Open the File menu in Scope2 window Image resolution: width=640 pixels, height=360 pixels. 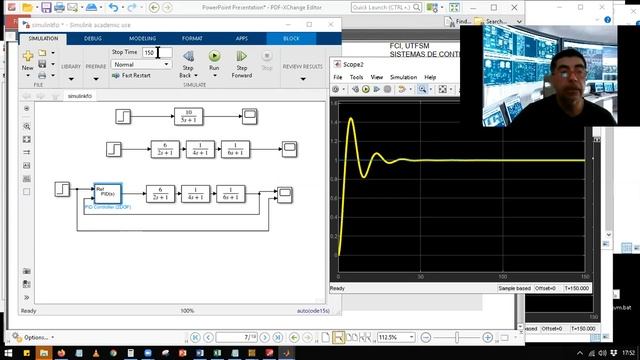[x=338, y=77]
